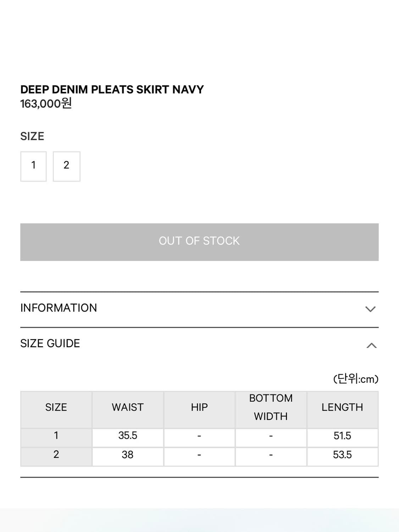The width and height of the screenshot is (399, 532).
Task: Click the waist value 35.5 cell
Action: click(x=128, y=436)
